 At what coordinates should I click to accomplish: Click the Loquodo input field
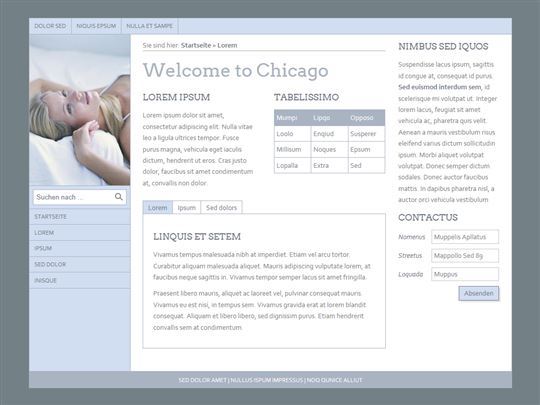[x=465, y=274]
